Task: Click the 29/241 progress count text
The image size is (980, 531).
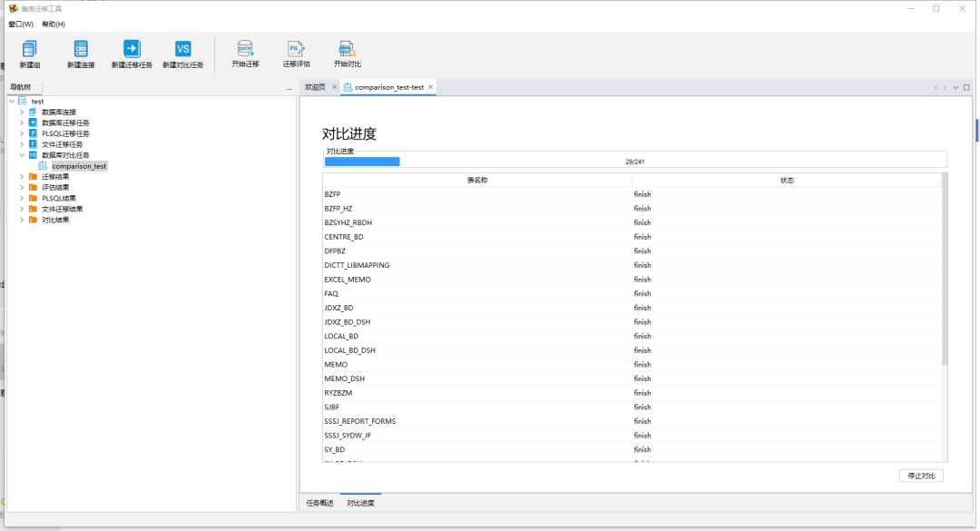Action: click(635, 162)
